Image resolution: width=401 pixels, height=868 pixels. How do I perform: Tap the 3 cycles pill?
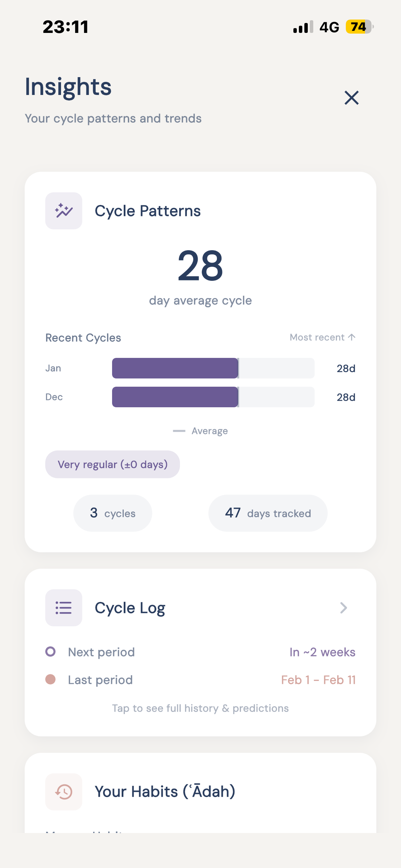coord(113,513)
